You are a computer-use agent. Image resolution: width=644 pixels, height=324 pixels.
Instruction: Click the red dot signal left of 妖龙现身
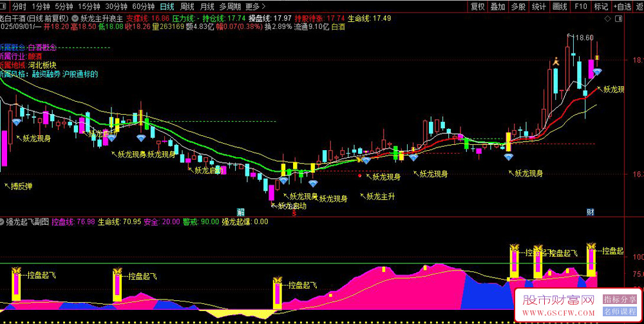coord(360,175)
